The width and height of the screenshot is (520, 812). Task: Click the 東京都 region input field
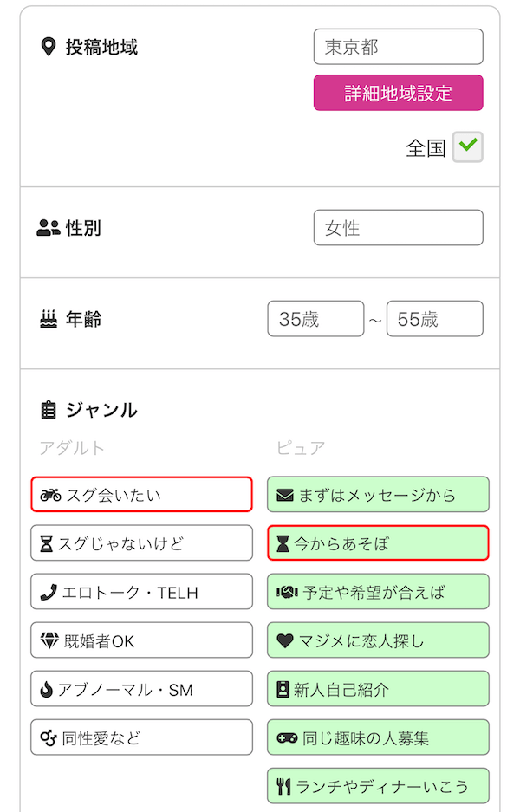point(398,47)
